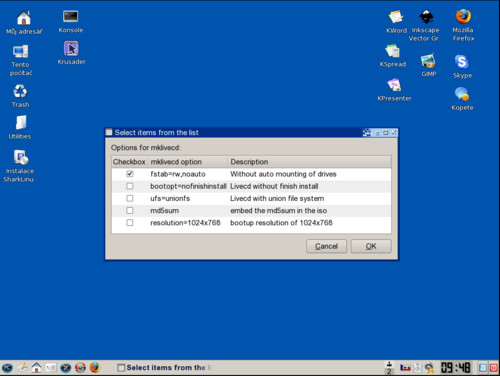Select text 'bootup resolution of 1024x768'
The image size is (500, 376).
(x=281, y=223)
